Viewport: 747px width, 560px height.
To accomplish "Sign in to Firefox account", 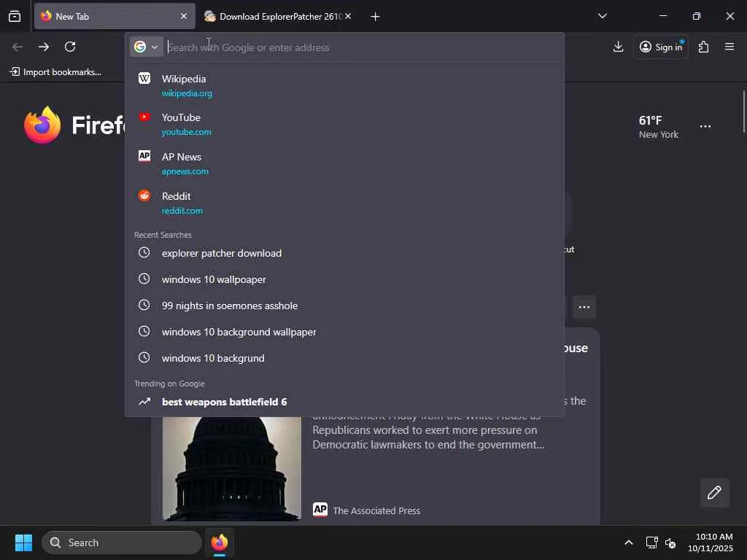I will 661,47.
